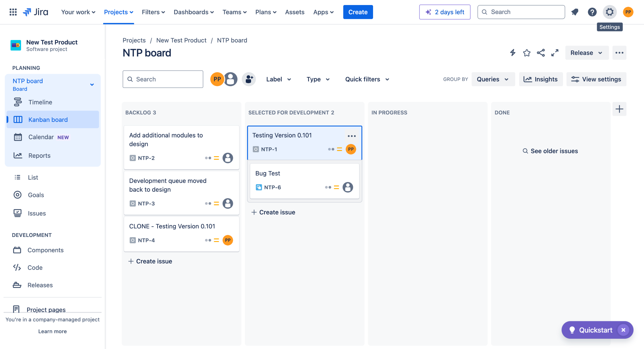Open Dashboards dropdown menu
Screen dimensions: 644x349
(x=194, y=12)
